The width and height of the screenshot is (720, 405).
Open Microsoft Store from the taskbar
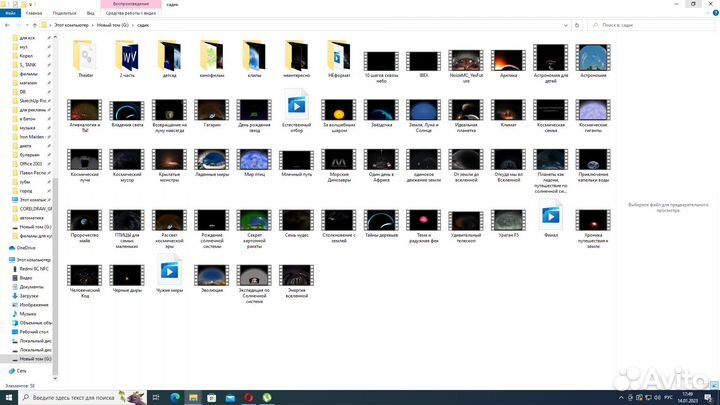pos(213,397)
